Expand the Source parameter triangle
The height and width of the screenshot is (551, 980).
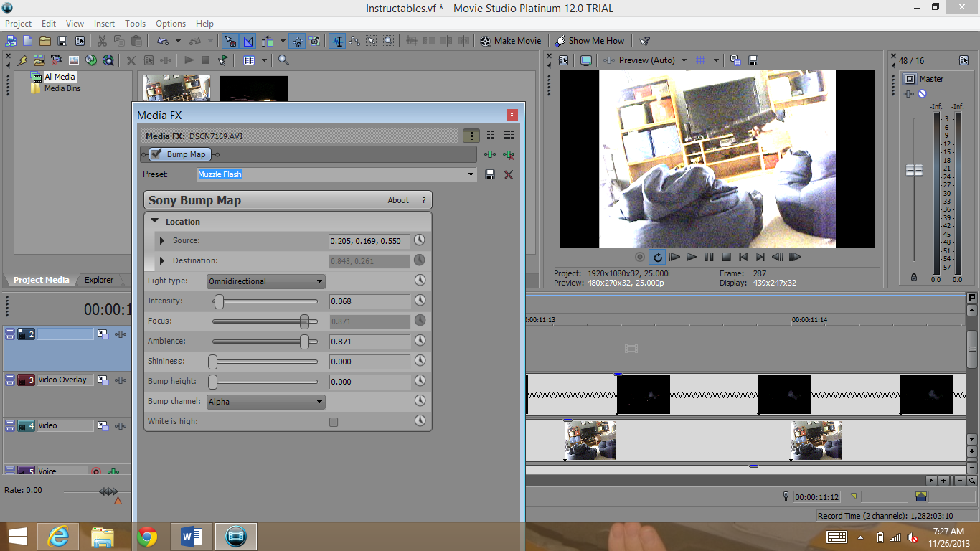162,240
